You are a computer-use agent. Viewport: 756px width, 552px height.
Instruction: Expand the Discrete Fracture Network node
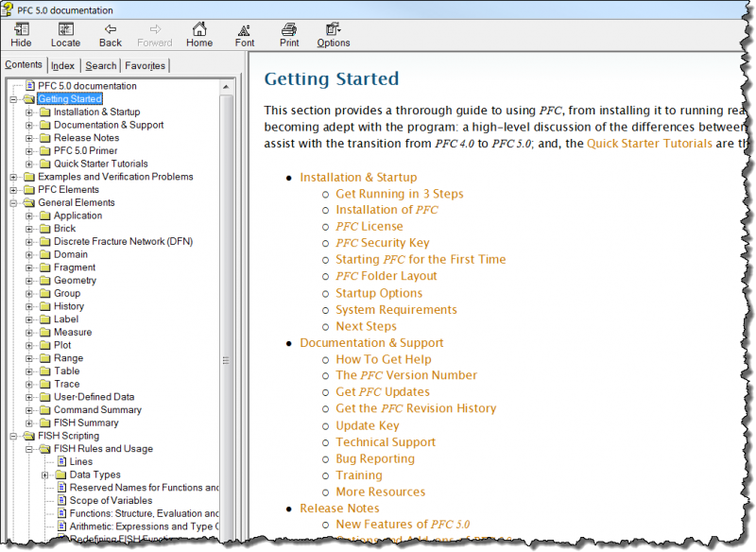coord(29,242)
